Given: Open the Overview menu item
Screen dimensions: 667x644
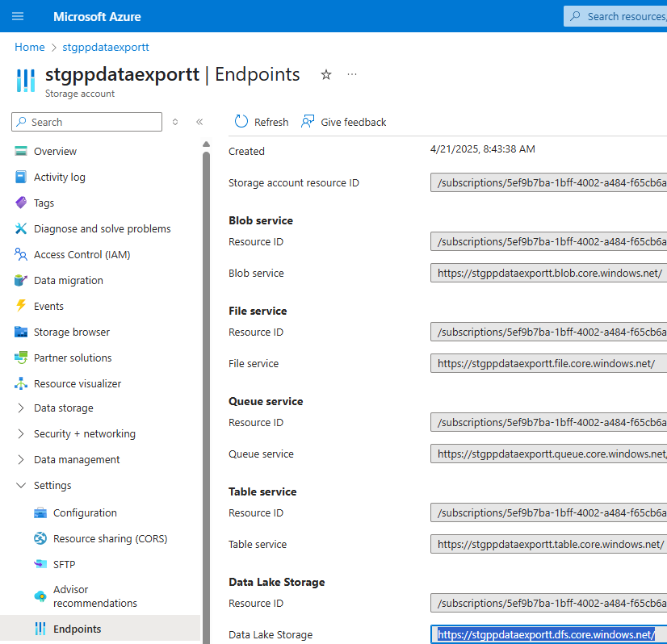Looking at the screenshot, I should (x=55, y=151).
